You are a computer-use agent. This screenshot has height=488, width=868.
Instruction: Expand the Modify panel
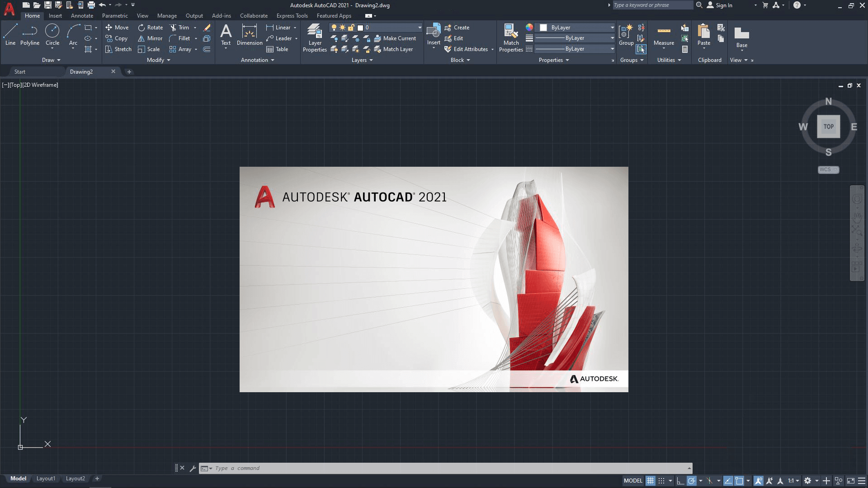[159, 60]
